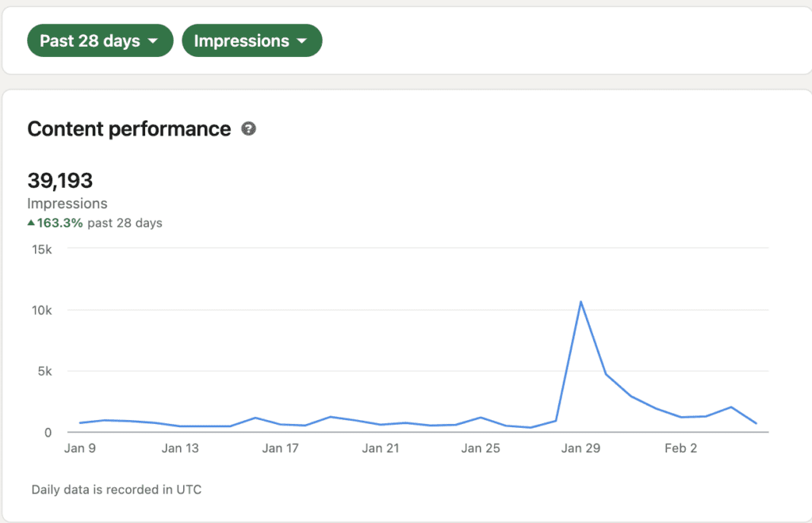Click the Jan 29 peak on chart
812x523 pixels.
[580, 302]
